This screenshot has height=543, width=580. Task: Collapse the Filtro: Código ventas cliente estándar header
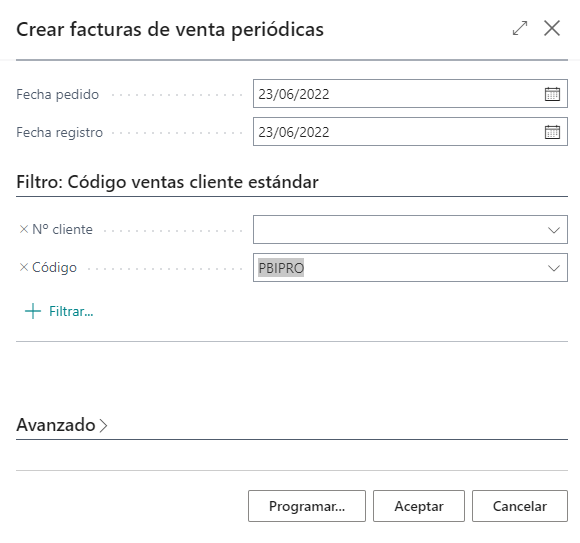pyautogui.click(x=167, y=182)
